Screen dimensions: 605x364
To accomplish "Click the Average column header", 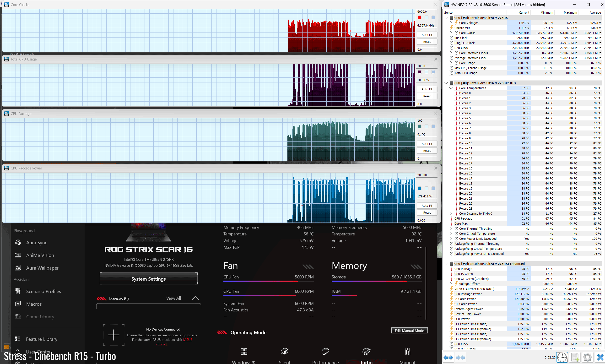I will click(595, 12).
